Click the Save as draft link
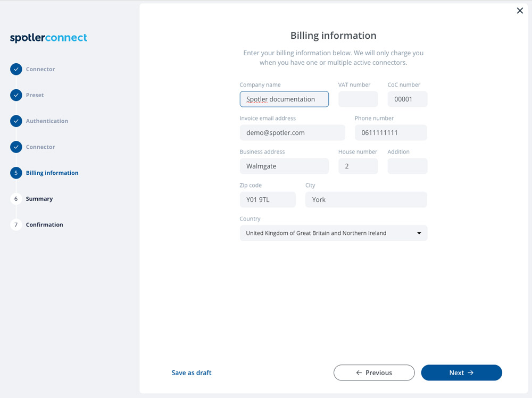This screenshot has width=532, height=398. pos(192,372)
